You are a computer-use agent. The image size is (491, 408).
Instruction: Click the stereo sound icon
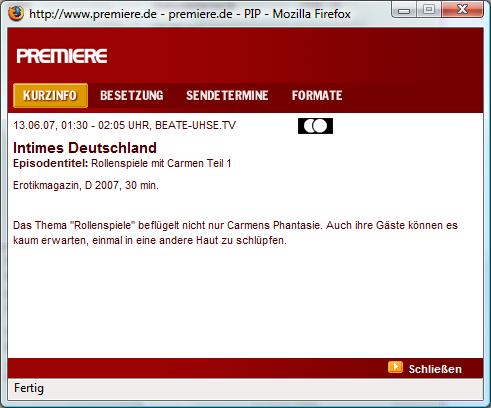pyautogui.click(x=315, y=126)
